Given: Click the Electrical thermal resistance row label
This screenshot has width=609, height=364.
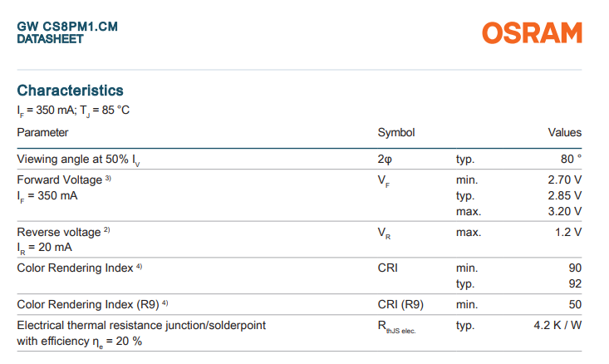Looking at the screenshot, I should click(141, 325).
